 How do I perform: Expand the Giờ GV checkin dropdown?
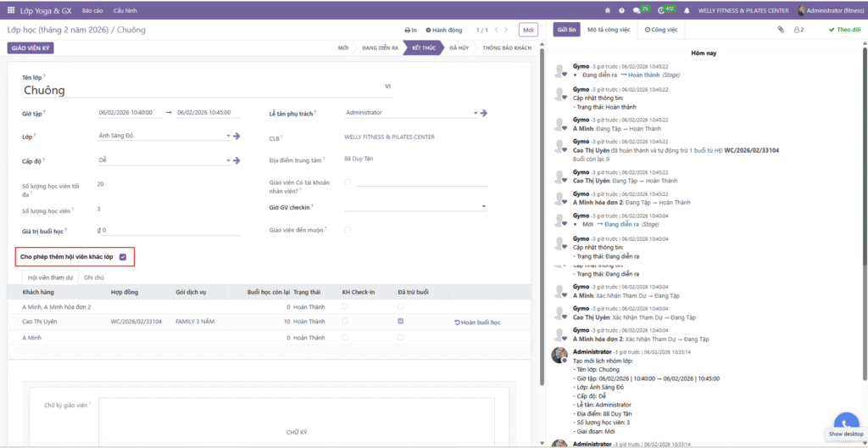(x=484, y=206)
